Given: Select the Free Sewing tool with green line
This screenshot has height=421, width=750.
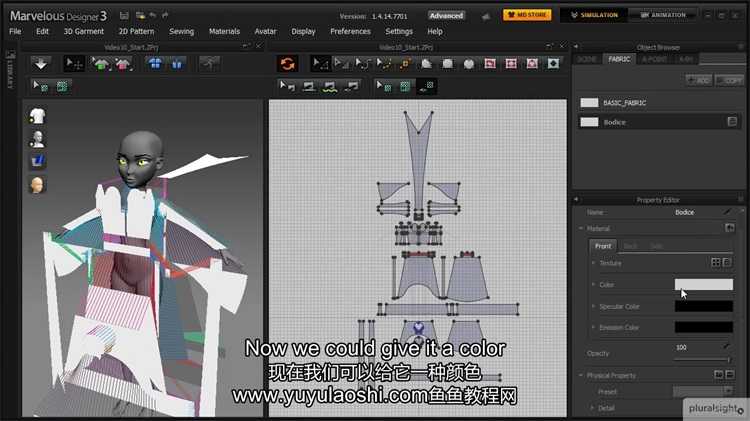Looking at the screenshot, I should pyautogui.click(x=330, y=86).
